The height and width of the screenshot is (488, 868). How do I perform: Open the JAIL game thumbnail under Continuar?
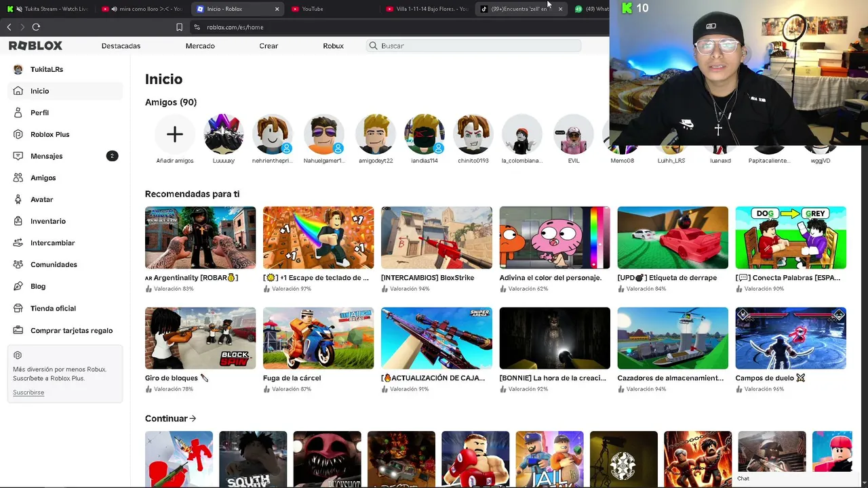549,460
